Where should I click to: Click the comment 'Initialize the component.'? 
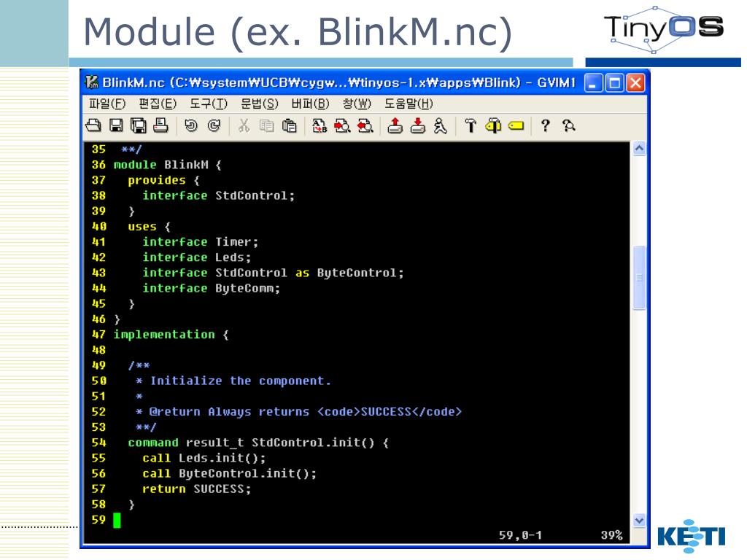[241, 381]
